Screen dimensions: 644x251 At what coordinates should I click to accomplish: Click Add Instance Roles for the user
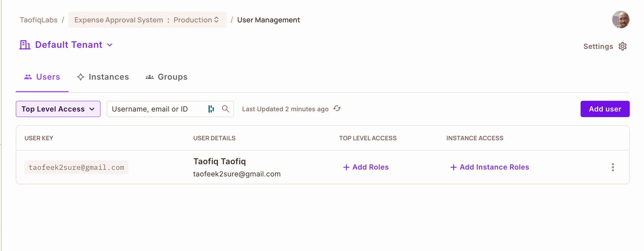[490, 167]
